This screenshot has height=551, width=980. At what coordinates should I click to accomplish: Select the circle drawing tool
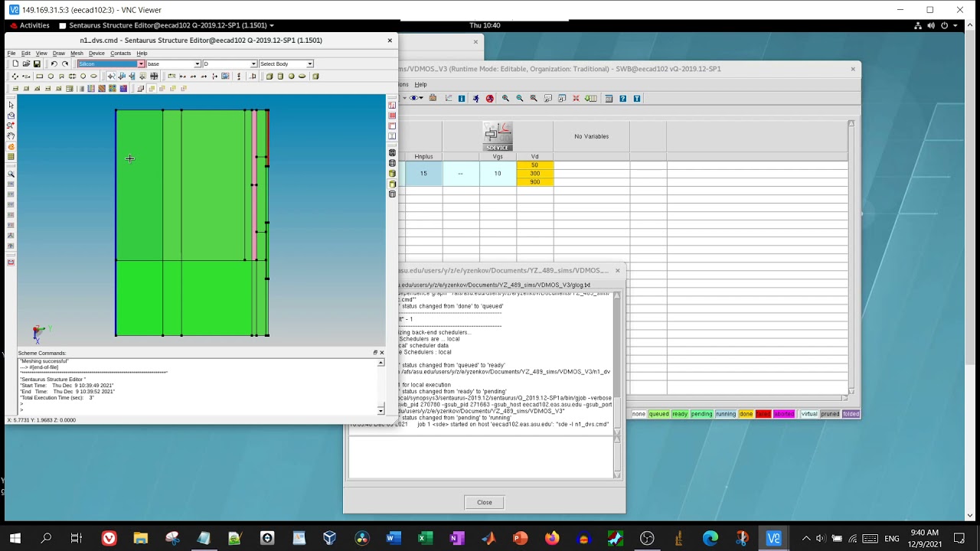click(x=83, y=77)
